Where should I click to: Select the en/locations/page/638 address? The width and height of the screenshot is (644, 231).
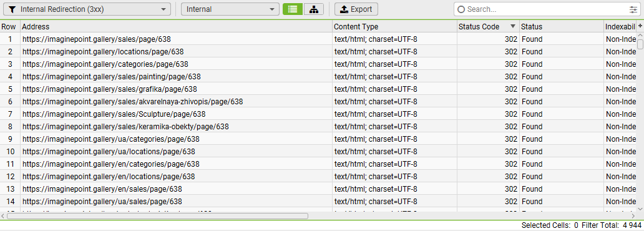(x=109, y=176)
